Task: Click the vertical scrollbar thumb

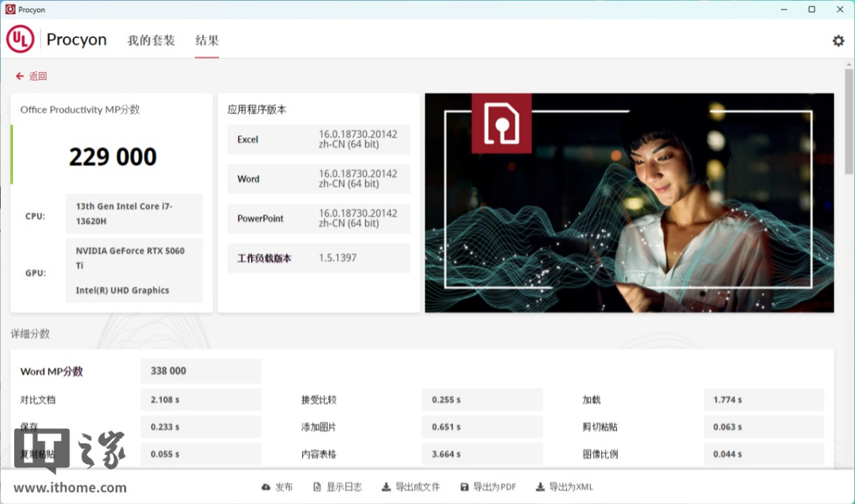Action: [x=849, y=121]
